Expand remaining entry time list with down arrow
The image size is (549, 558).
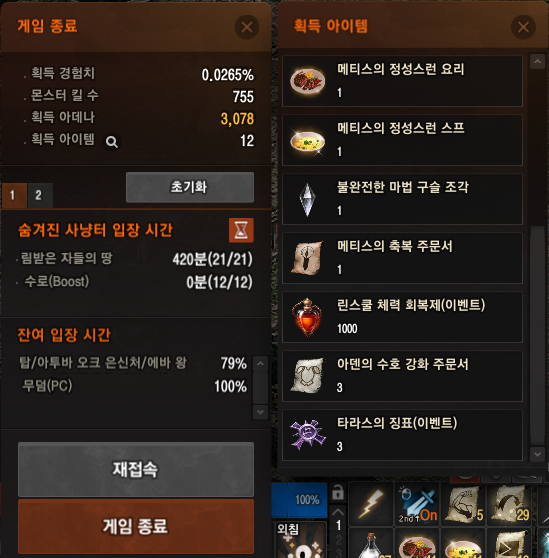coord(260,412)
